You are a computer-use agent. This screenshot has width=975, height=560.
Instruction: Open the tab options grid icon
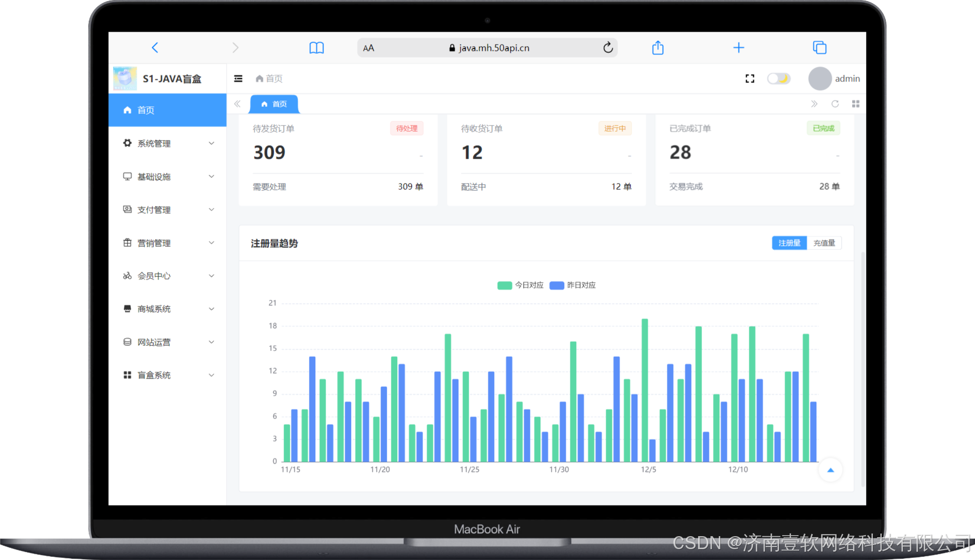(856, 104)
